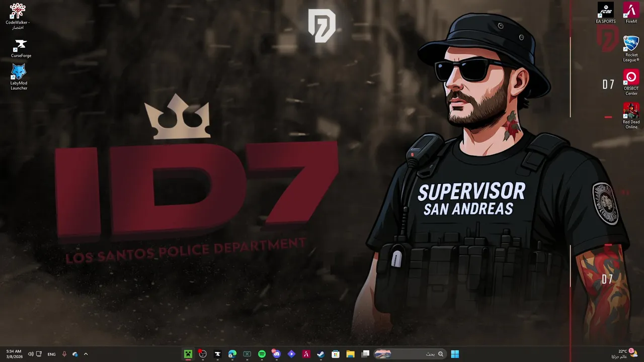Open the Rocket League desktop shortcut
This screenshot has height=362, width=644.
[631, 49]
